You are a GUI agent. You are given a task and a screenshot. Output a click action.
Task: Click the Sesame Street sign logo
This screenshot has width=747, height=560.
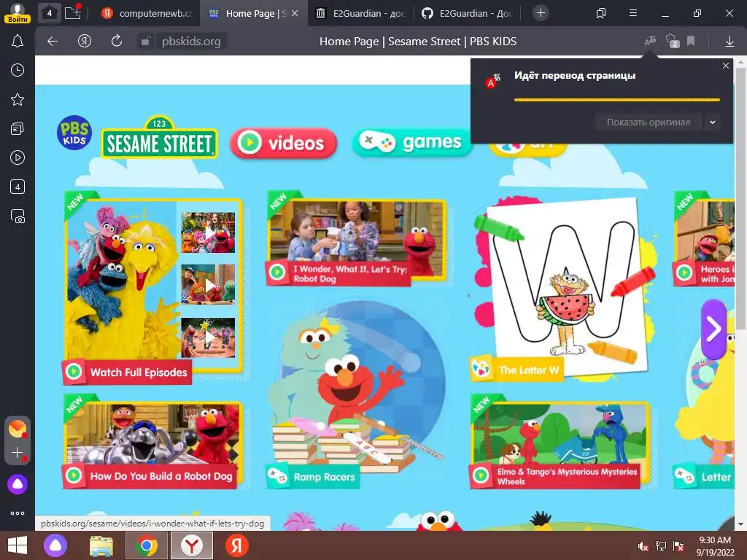159,137
